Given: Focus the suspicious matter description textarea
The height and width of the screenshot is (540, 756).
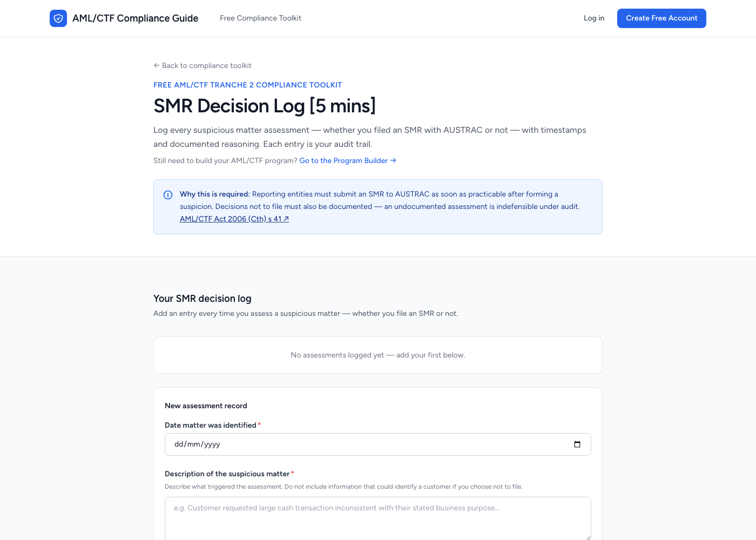Looking at the screenshot, I should pos(378,518).
